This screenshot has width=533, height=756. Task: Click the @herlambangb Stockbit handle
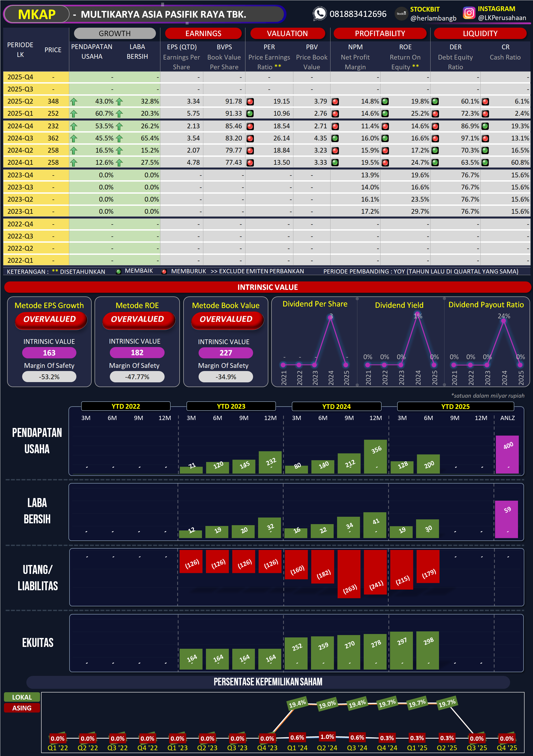[433, 18]
